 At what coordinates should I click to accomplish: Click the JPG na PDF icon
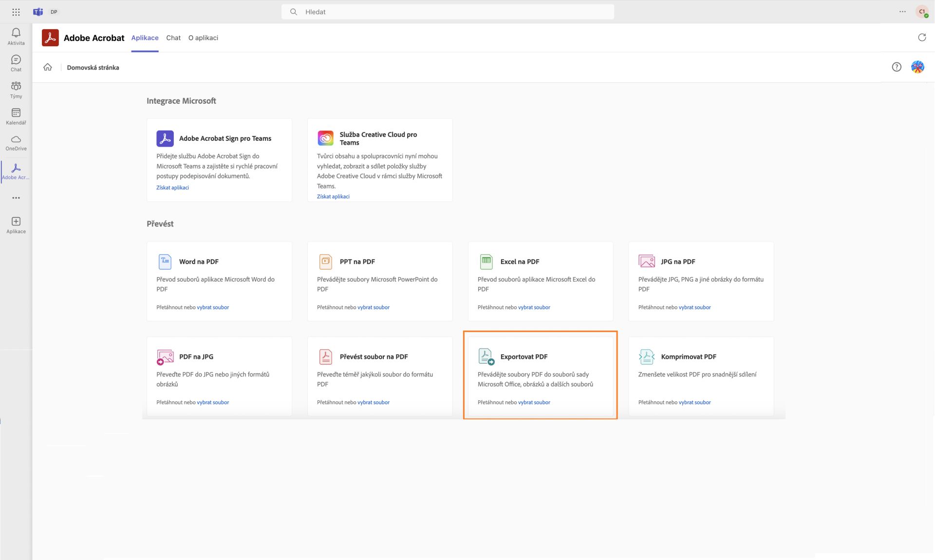pos(647,261)
